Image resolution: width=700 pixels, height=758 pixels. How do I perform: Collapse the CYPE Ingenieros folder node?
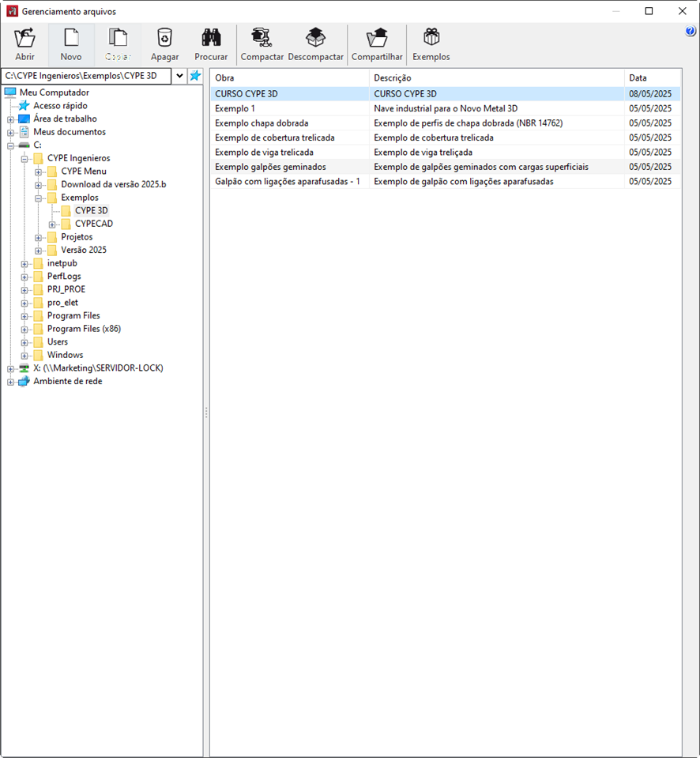[x=24, y=159]
